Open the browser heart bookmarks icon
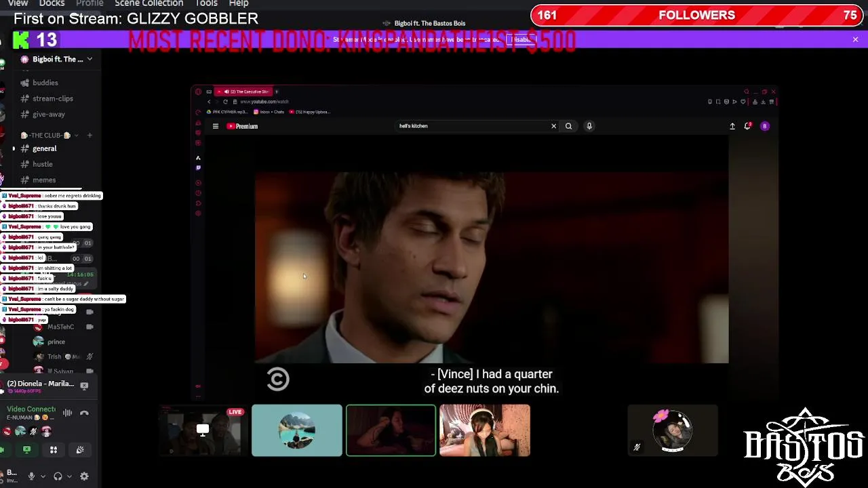Viewport: 868px width, 488px height. 743,102
